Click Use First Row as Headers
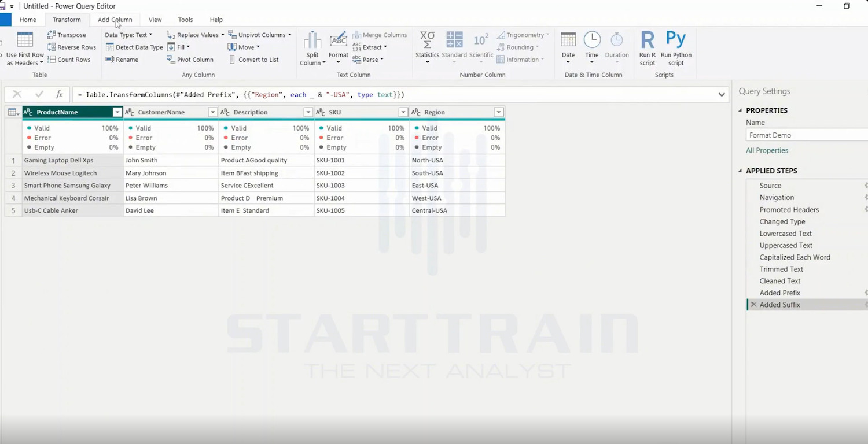Screen dimensions: 868x444 25,49
